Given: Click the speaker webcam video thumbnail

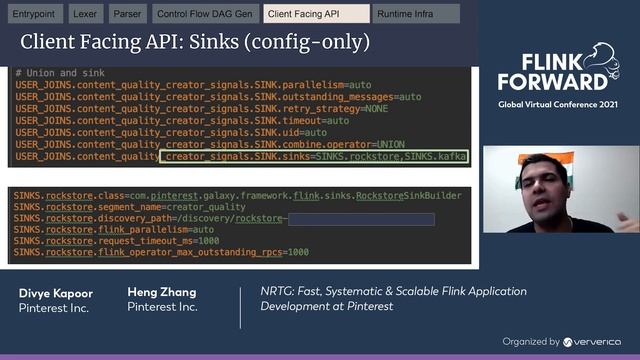Looking at the screenshot, I should [561, 189].
